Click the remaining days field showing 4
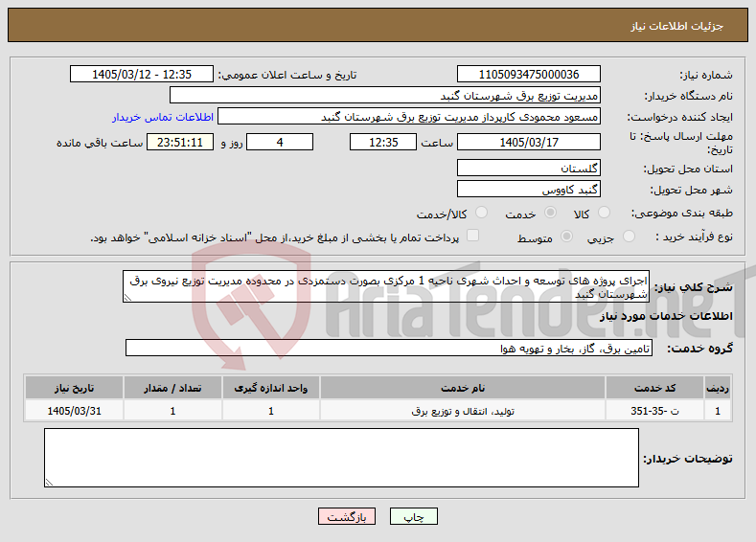Screen dimensions: 756x542 [280, 142]
